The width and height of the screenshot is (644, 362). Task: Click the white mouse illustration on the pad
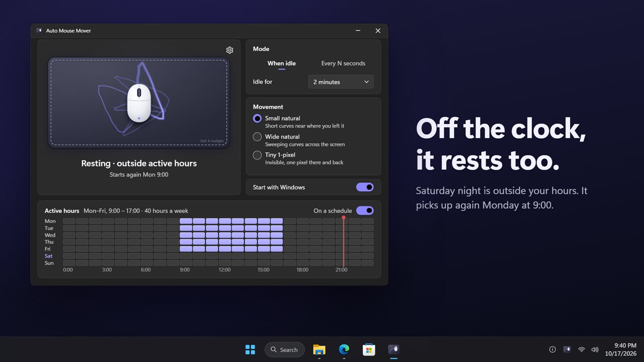[x=139, y=103]
